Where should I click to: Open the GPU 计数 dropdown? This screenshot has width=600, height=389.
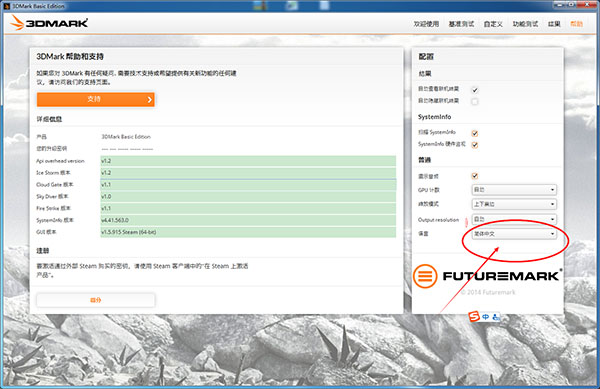514,190
